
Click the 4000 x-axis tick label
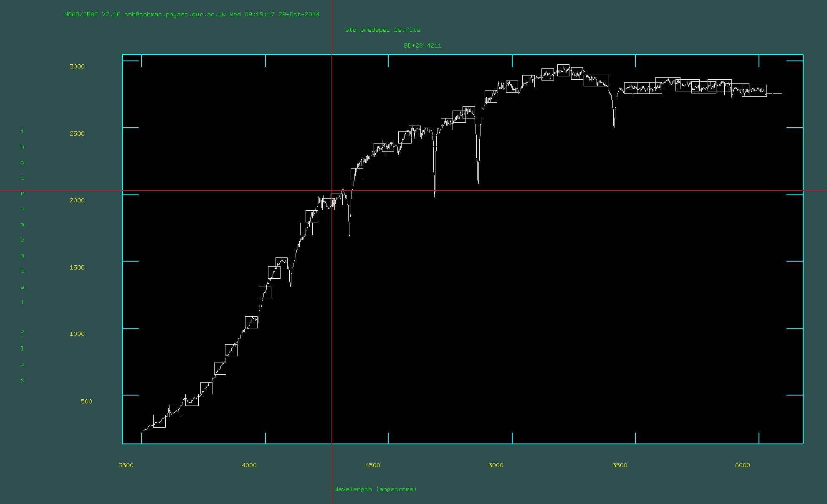tap(249, 465)
